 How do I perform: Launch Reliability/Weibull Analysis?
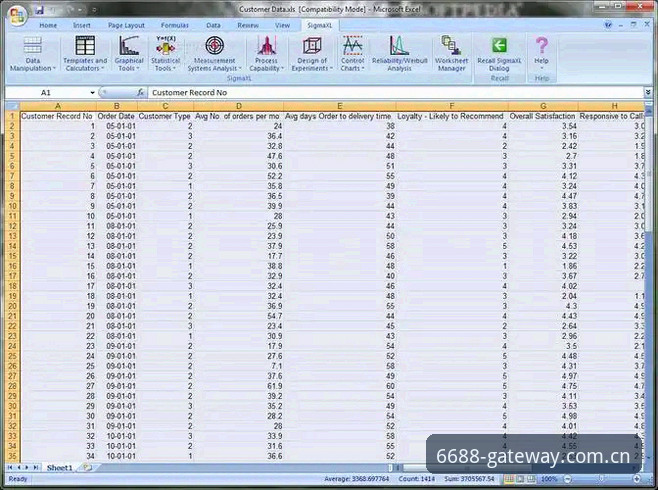[400, 54]
